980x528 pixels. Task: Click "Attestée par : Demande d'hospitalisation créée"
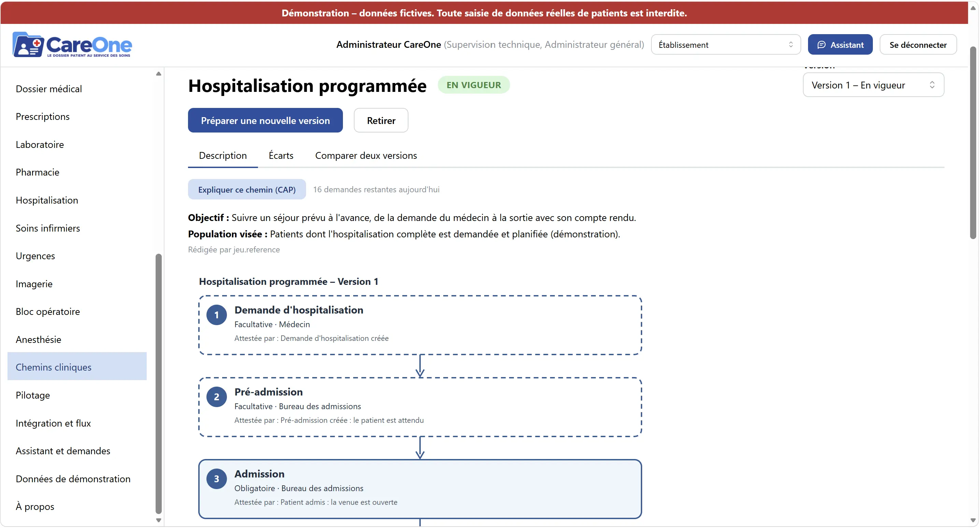click(311, 338)
